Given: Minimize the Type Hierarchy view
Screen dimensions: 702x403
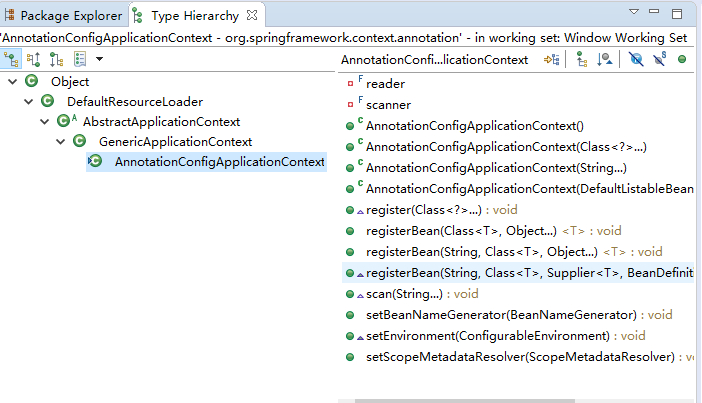Looking at the screenshot, I should click(654, 12).
